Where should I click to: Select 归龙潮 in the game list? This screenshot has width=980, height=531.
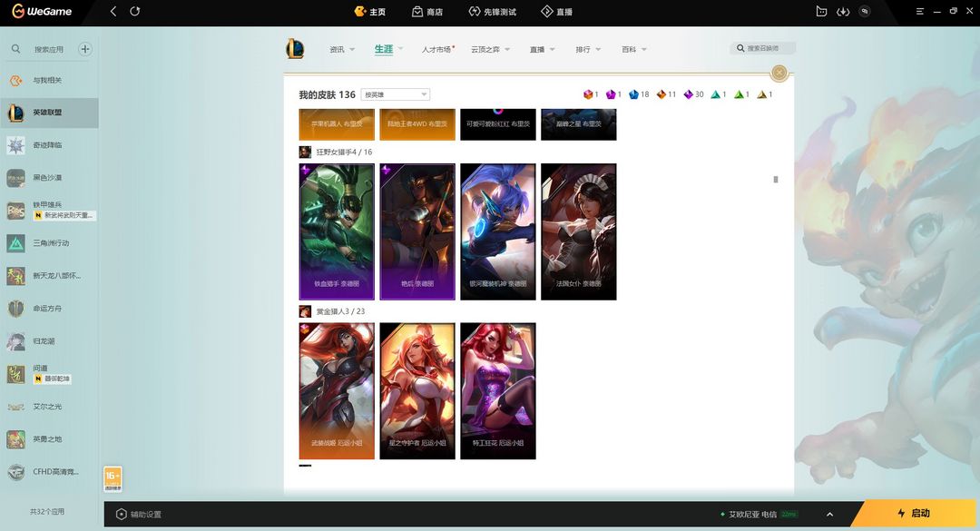(49, 341)
